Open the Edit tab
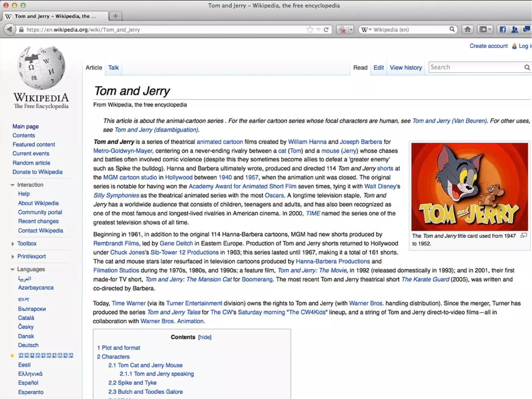Viewport: 532px width, 399px height. pyautogui.click(x=378, y=68)
